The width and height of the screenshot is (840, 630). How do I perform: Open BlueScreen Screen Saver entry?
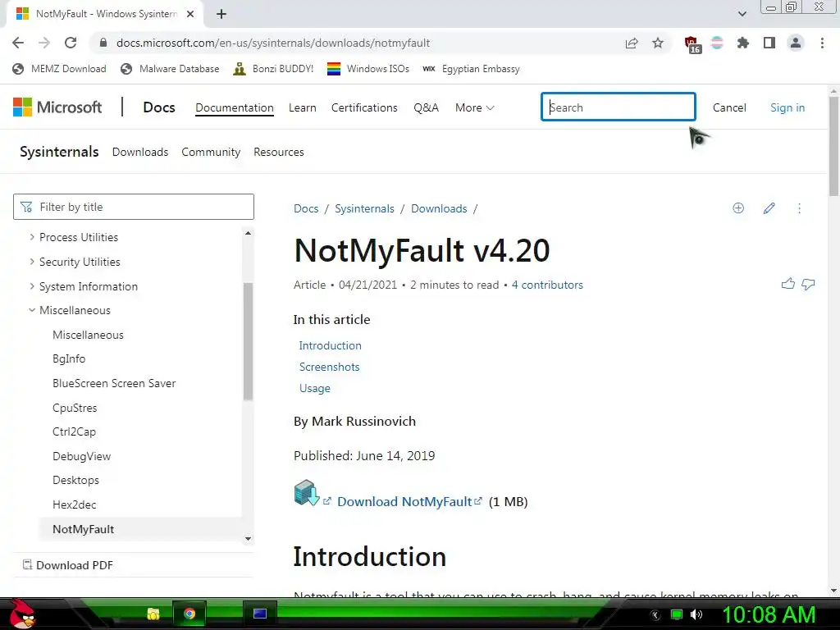114,384
